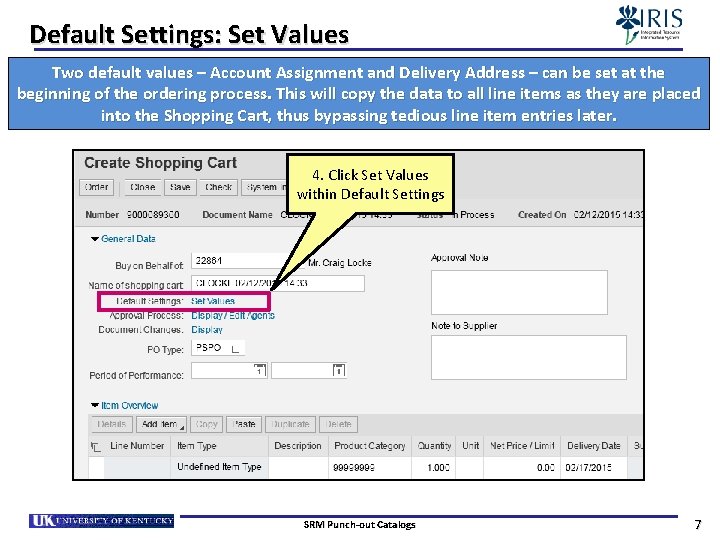Viewport: 720px width, 540px height.
Task: Collapse the General Data section
Action: tap(95, 239)
